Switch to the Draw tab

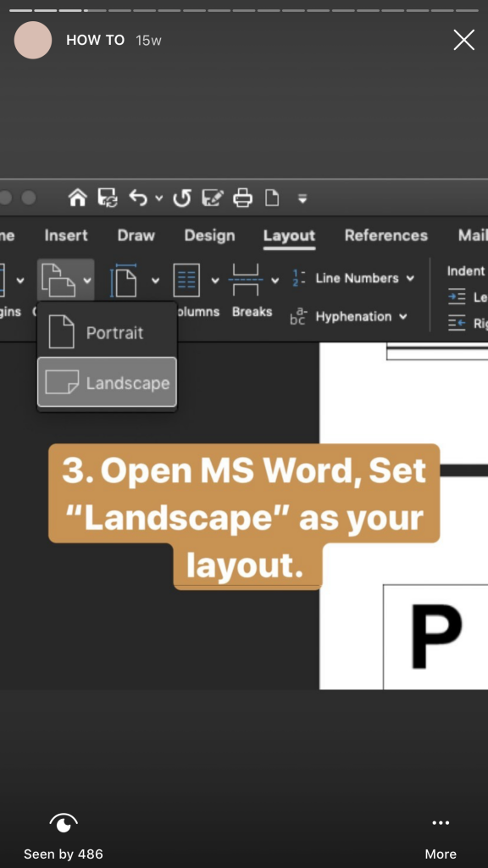click(x=136, y=236)
